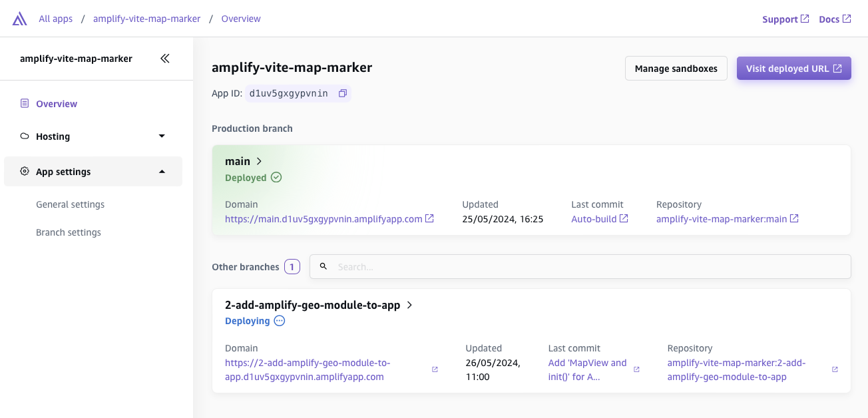The width and height of the screenshot is (868, 418).
Task: Click external link icon next to main domain
Action: click(x=430, y=218)
